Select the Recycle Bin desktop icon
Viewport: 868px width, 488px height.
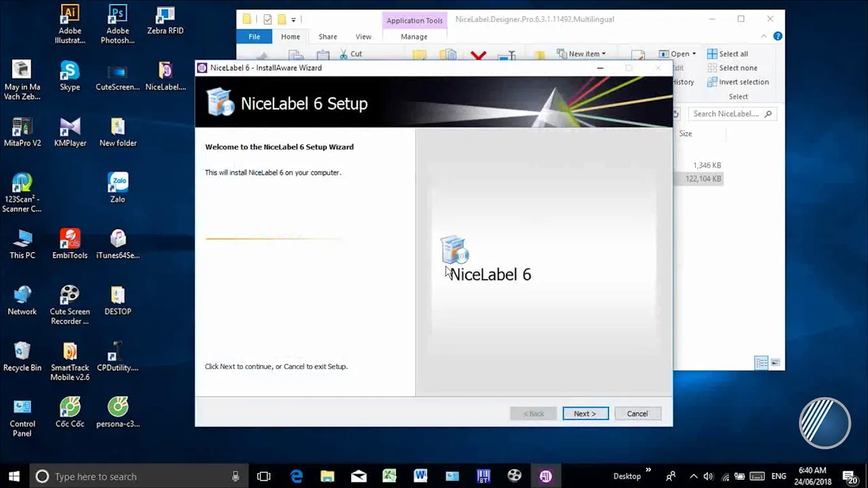tap(22, 357)
